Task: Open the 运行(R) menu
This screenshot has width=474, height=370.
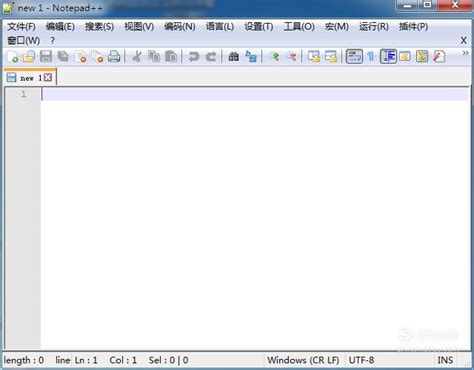Action: [374, 26]
